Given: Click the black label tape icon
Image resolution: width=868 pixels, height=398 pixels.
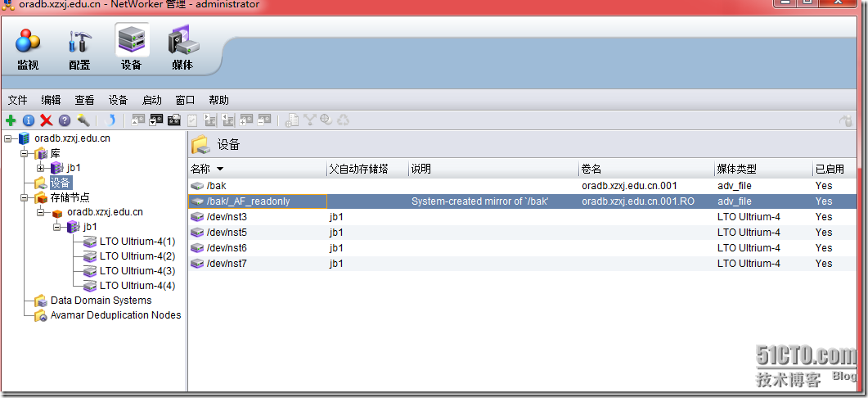Looking at the screenshot, I should pos(173,120).
